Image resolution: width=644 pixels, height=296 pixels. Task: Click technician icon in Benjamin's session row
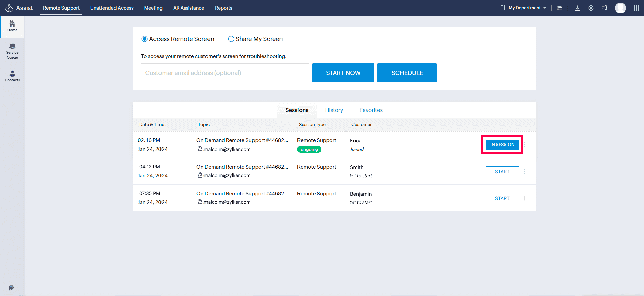click(200, 202)
